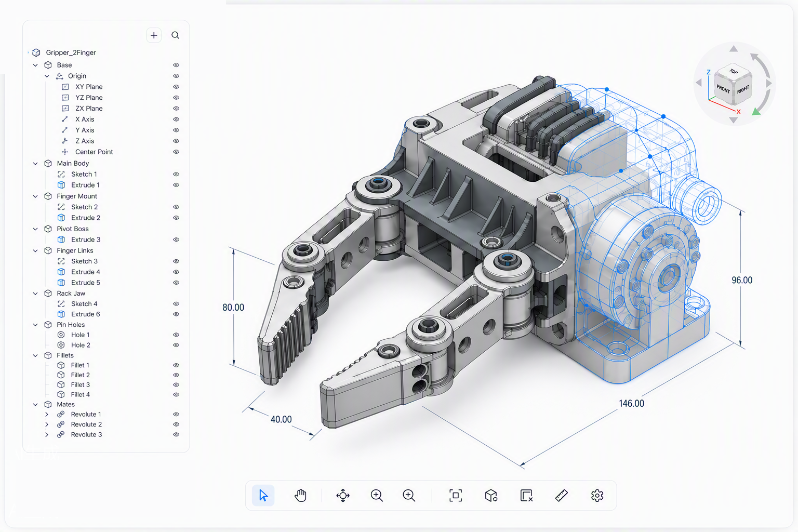Click the TOP face of the view cube

(734, 72)
